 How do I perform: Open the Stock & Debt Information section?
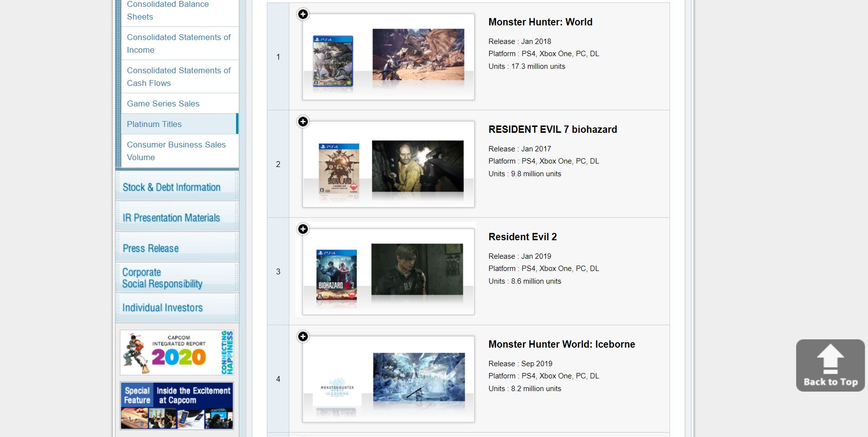tap(177, 186)
